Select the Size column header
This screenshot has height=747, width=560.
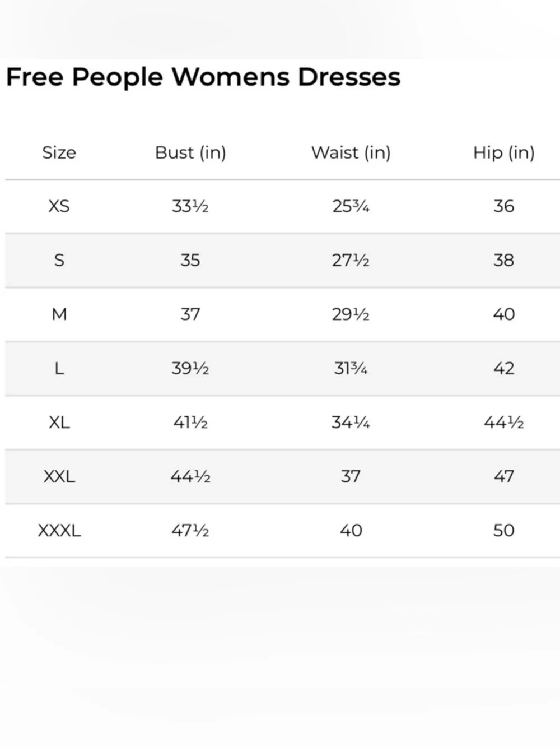pos(59,152)
